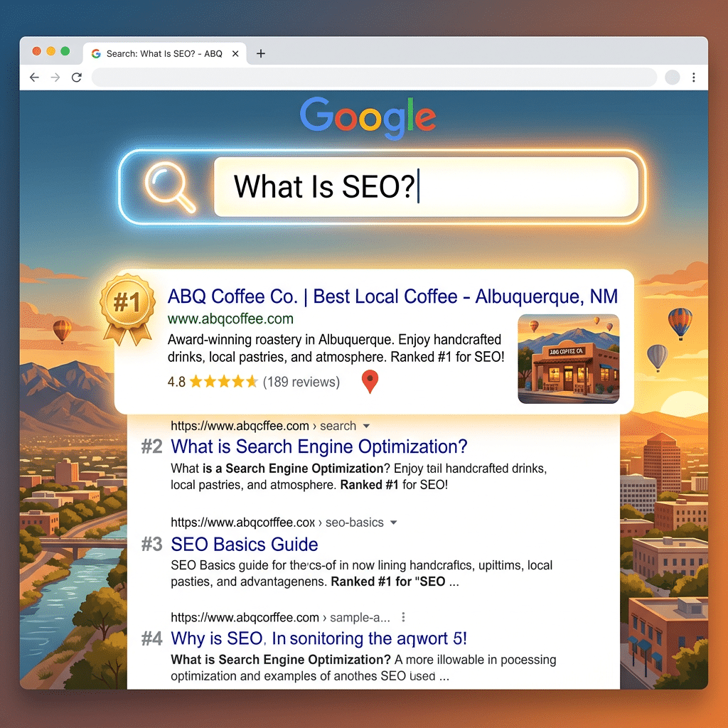Reload the page with refresh icon

coord(77,77)
